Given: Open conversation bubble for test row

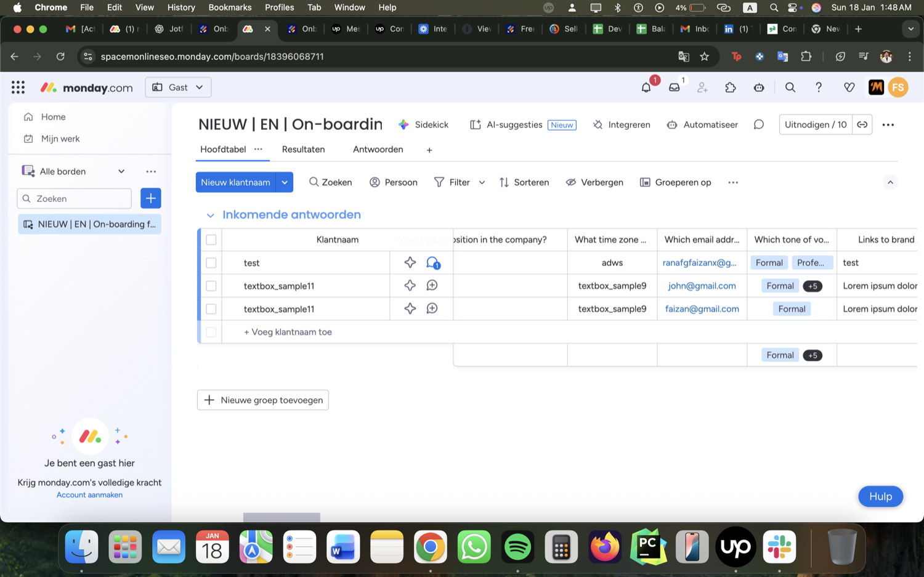Looking at the screenshot, I should pyautogui.click(x=433, y=263).
